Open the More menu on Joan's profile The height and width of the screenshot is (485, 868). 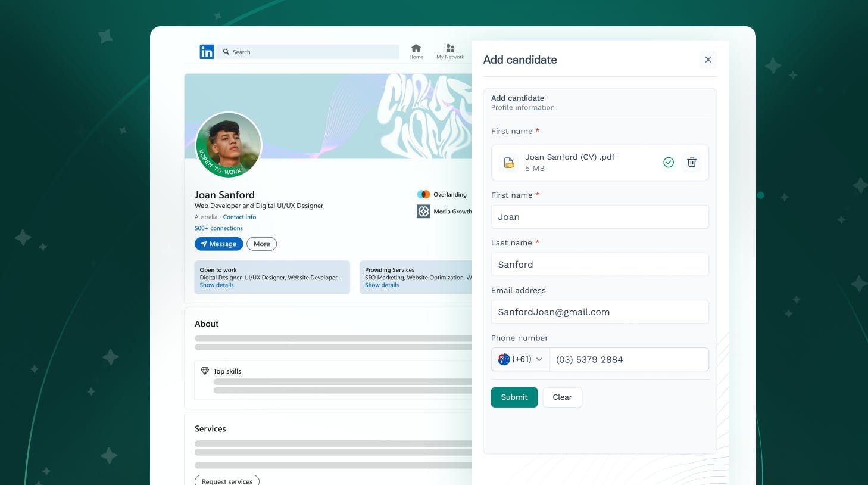[261, 244]
